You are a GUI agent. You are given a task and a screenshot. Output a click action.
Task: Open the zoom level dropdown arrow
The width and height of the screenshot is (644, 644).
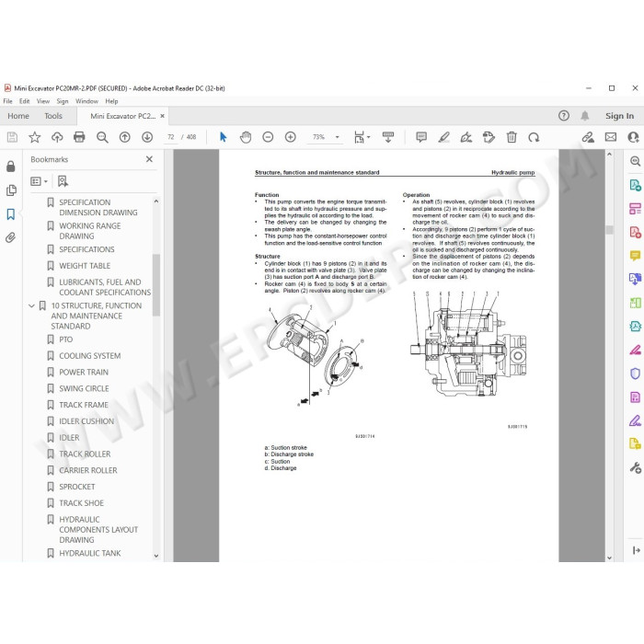point(338,137)
